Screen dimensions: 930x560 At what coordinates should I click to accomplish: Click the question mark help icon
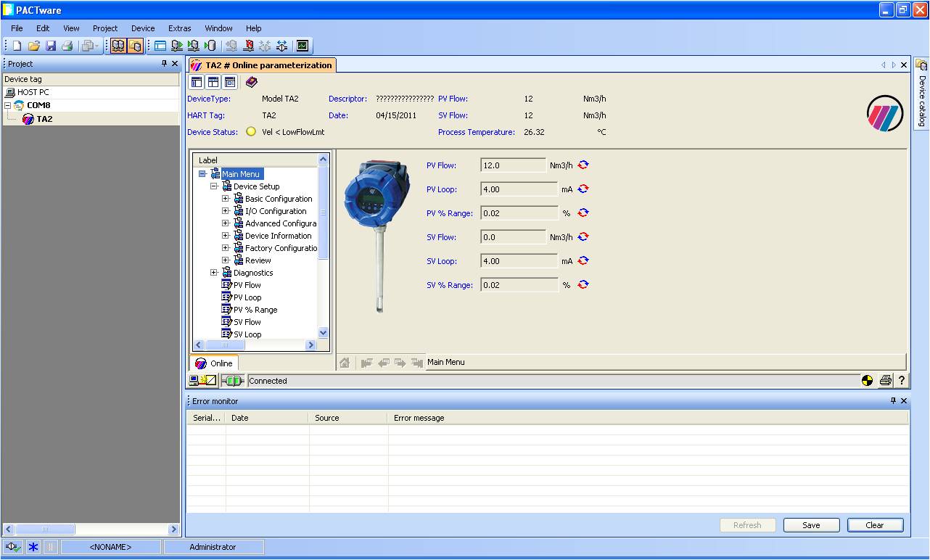click(x=902, y=380)
